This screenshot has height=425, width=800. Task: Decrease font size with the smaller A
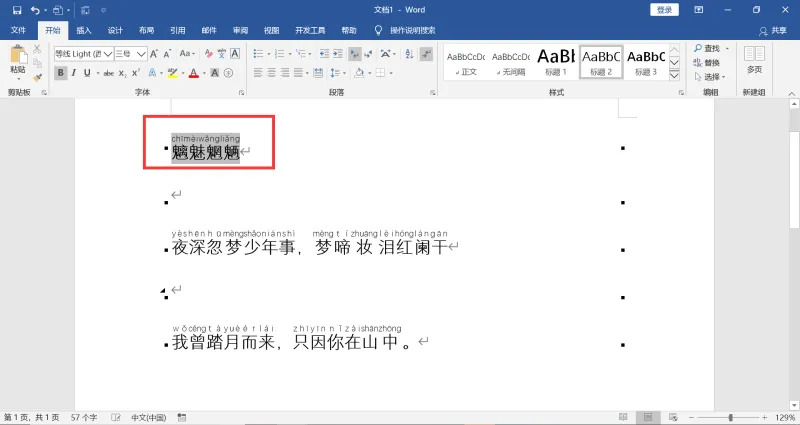pyautogui.click(x=167, y=54)
